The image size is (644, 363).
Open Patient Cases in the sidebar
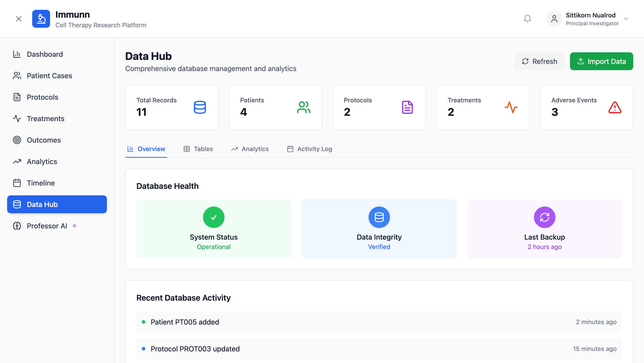coord(49,76)
